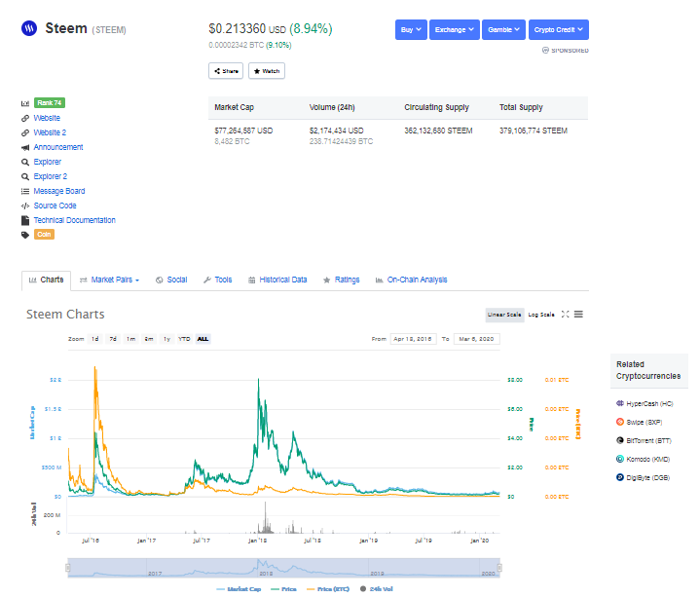This screenshot has width=700, height=598.
Task: Click the sponsored info icon
Action: click(x=545, y=50)
